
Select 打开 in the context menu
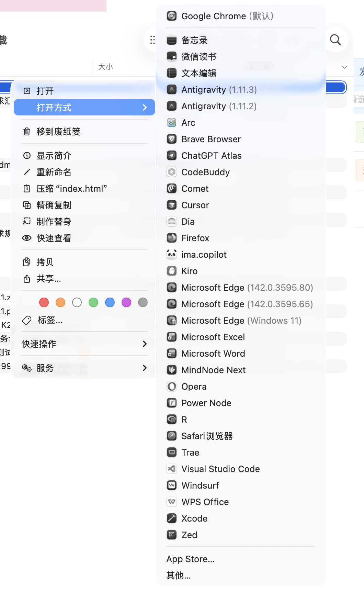(84, 91)
